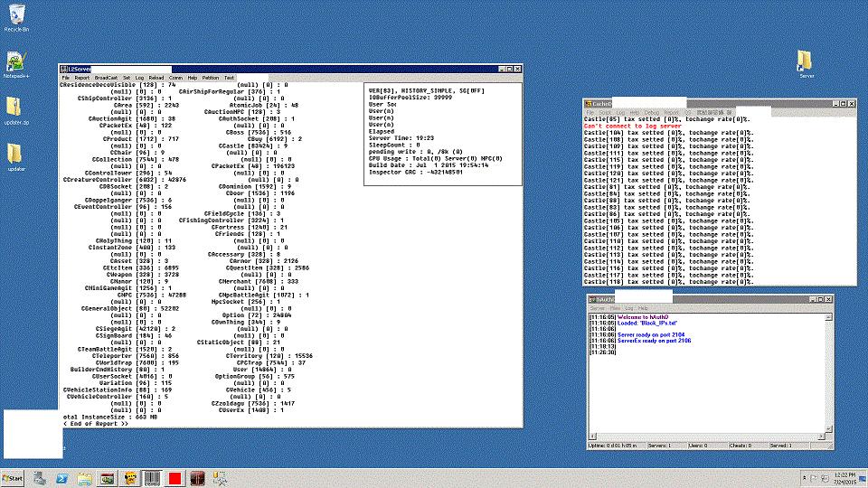Open the Recycle Bin desktop icon
Viewport: 868px width, 488px height.
(16, 18)
